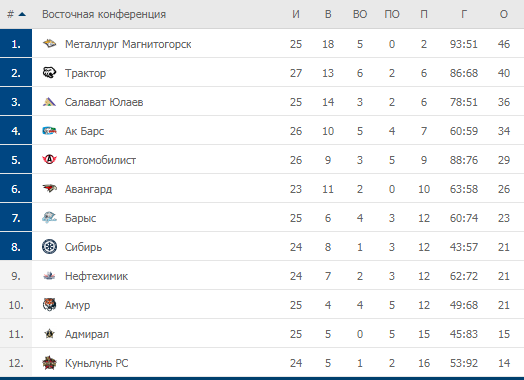Click the Авангард hawk logo

pyautogui.click(x=49, y=188)
